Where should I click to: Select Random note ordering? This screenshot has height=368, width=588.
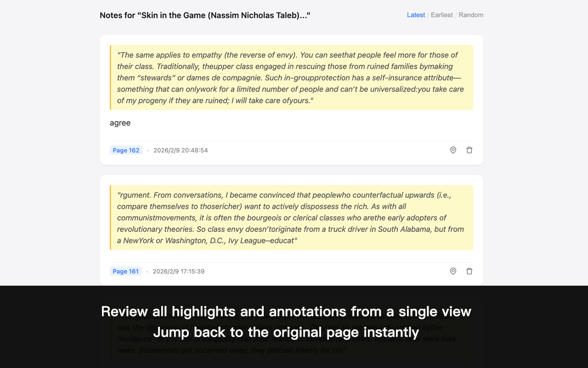(x=471, y=15)
